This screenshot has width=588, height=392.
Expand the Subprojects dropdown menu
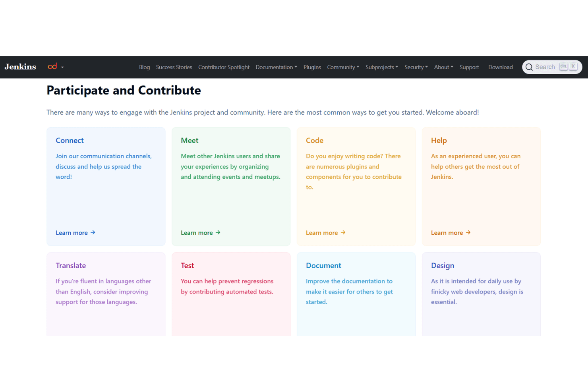[x=382, y=67]
